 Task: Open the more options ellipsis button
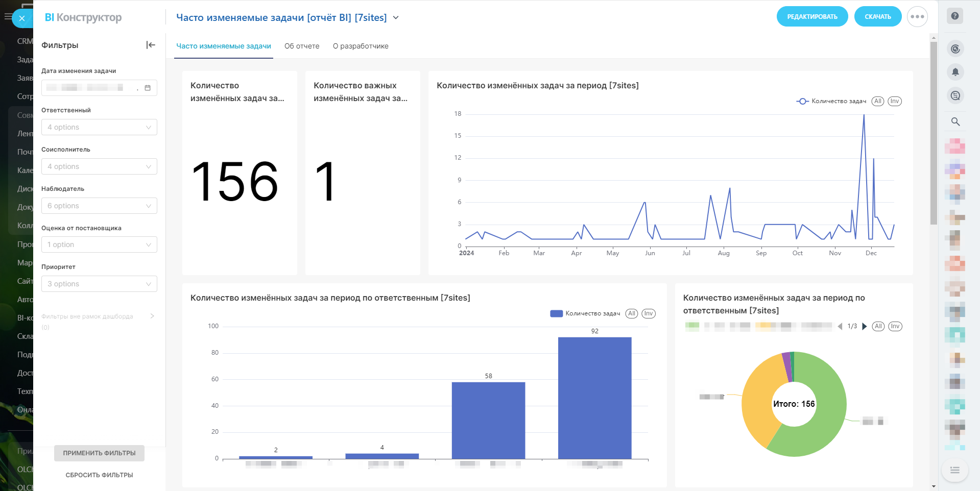[x=917, y=17]
